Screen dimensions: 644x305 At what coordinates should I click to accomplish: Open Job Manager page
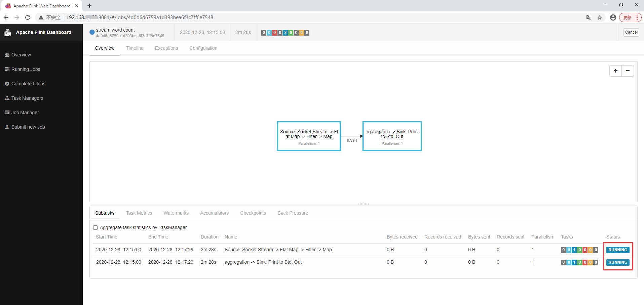(25, 113)
